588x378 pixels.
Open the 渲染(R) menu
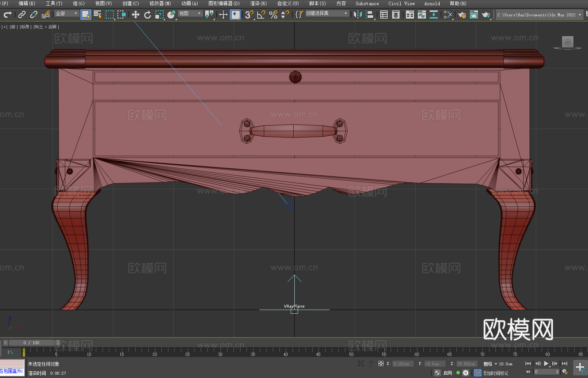259,3
